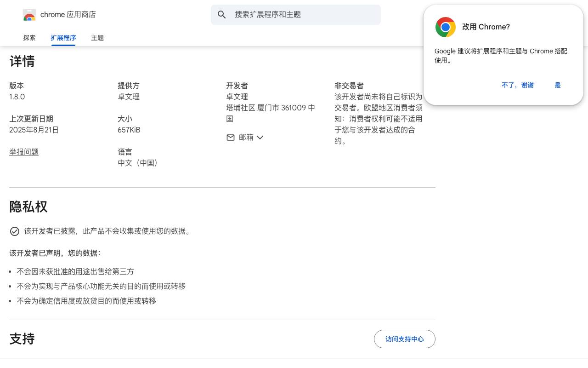This screenshot has height=368, width=588.
Task: Click the envelope icon beside 邮箱
Action: (231, 138)
